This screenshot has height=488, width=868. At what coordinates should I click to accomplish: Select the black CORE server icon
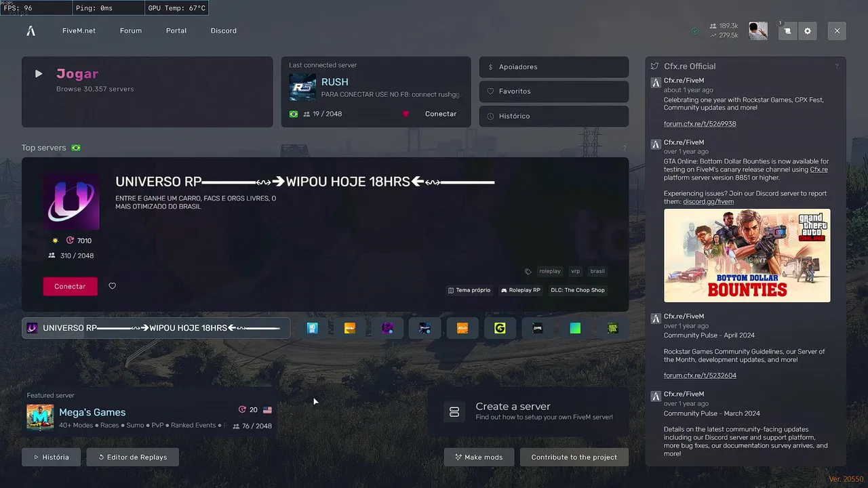click(538, 328)
